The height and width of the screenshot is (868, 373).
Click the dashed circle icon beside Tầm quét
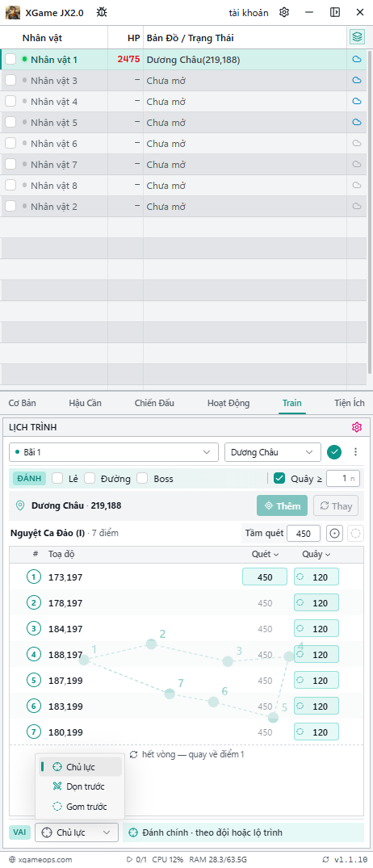coord(356,533)
